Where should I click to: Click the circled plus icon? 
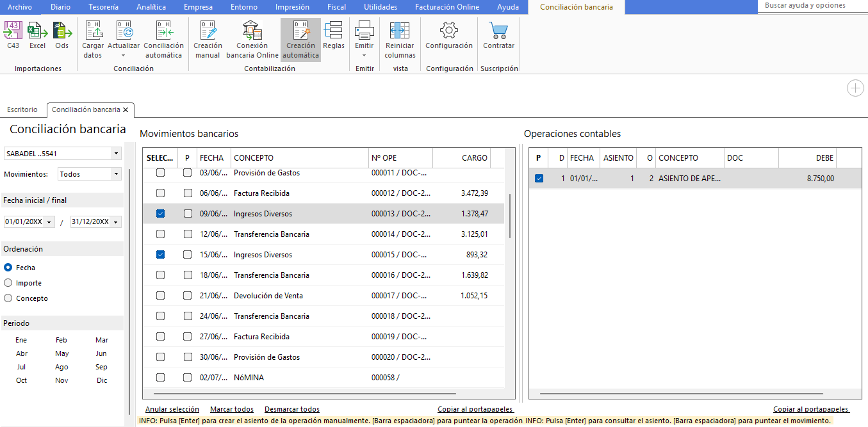[x=855, y=88]
